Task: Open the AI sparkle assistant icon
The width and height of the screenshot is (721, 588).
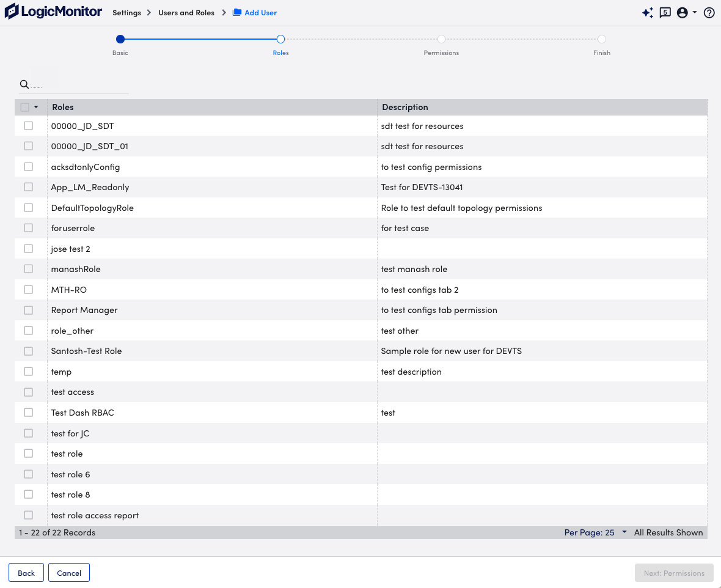Action: [x=648, y=13]
